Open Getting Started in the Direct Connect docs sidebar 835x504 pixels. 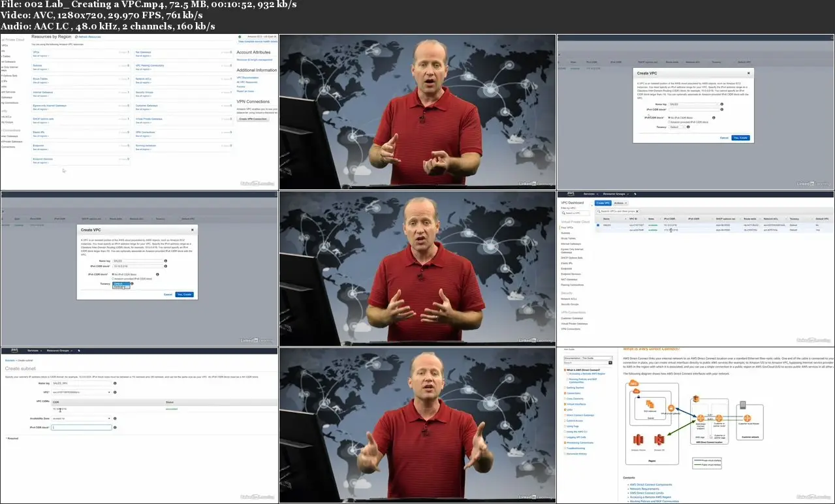575,388
